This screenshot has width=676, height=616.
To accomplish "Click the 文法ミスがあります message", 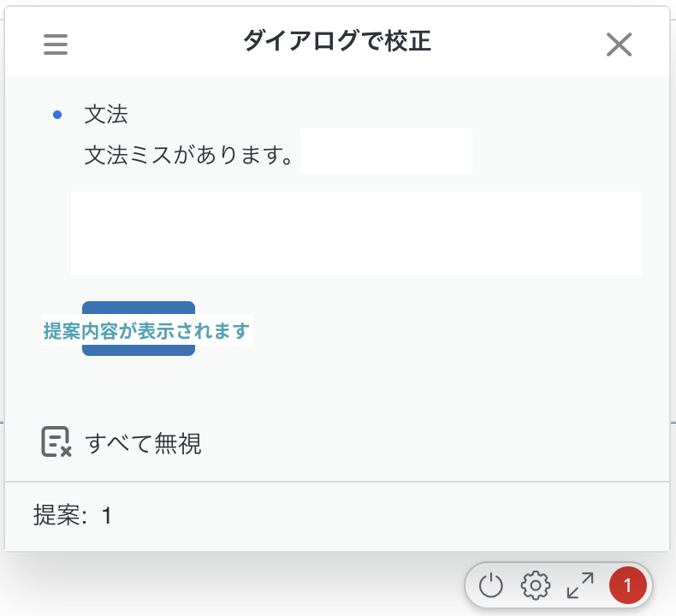I will [189, 155].
